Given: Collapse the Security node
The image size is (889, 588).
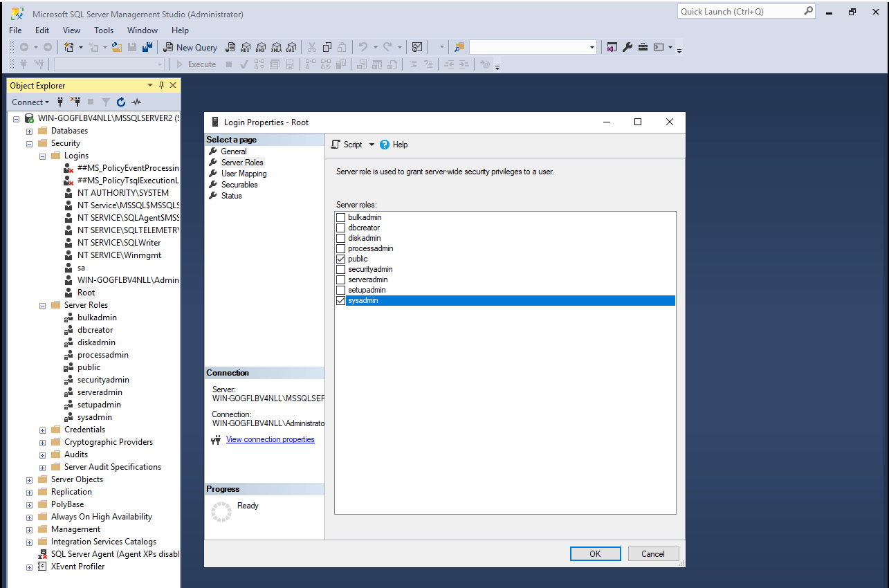Looking at the screenshot, I should click(29, 143).
